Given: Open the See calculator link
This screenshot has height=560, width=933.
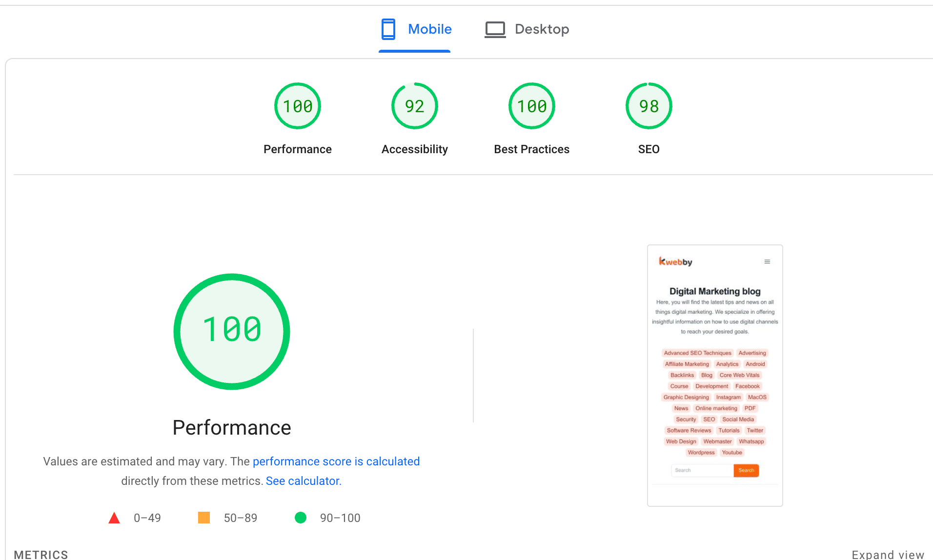Looking at the screenshot, I should (x=303, y=481).
